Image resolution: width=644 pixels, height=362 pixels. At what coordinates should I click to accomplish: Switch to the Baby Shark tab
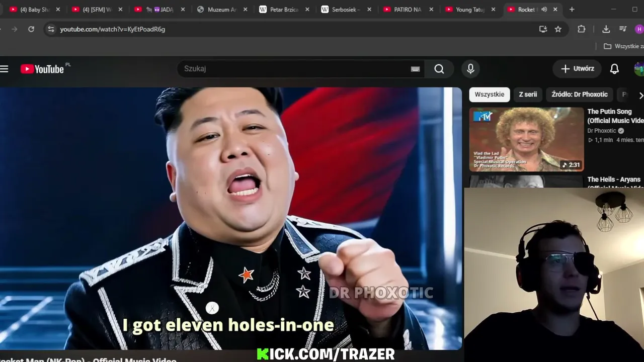point(34,10)
